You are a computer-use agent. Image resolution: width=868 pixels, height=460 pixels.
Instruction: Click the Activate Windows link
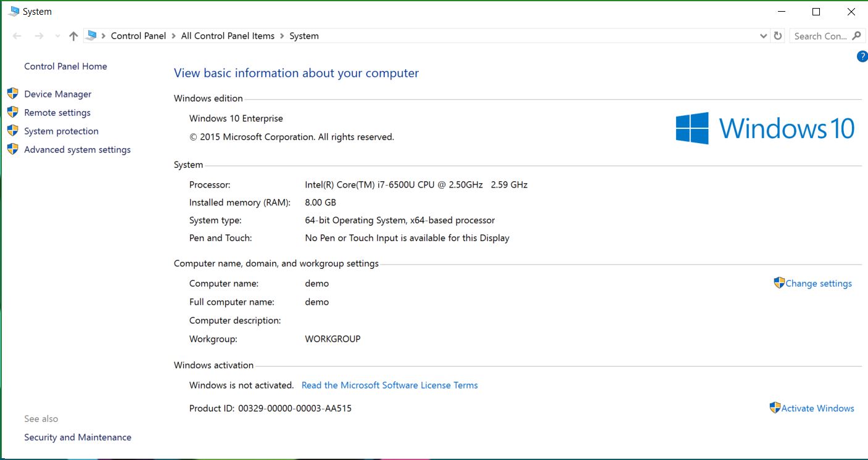[x=817, y=408]
